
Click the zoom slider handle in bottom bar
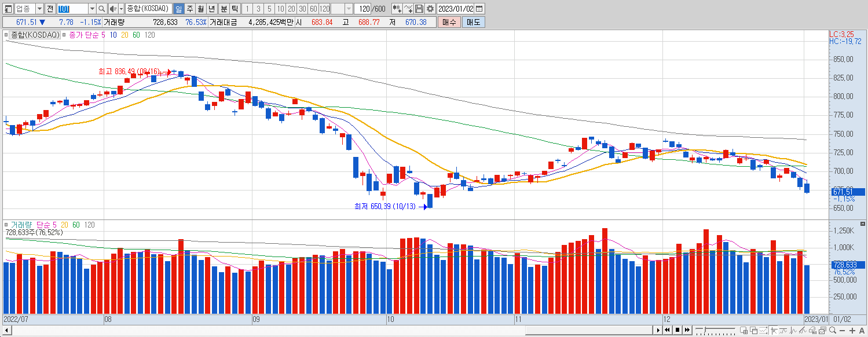(705, 330)
